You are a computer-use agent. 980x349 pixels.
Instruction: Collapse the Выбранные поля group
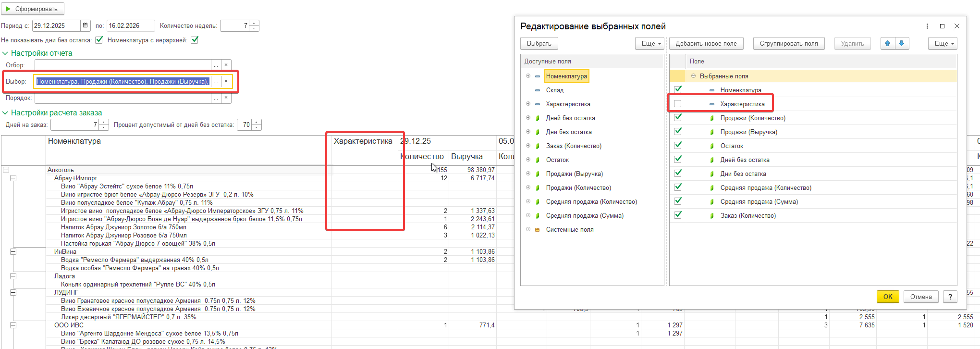pyautogui.click(x=693, y=76)
